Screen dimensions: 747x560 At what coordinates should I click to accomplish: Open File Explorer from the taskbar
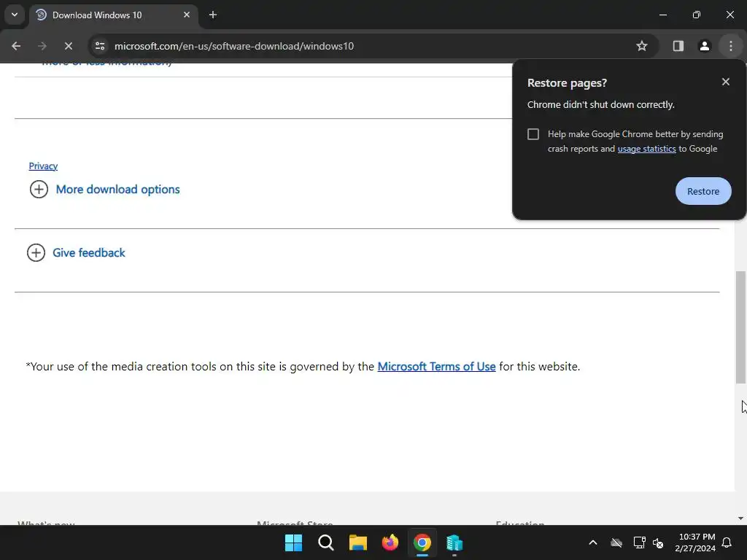tap(357, 542)
